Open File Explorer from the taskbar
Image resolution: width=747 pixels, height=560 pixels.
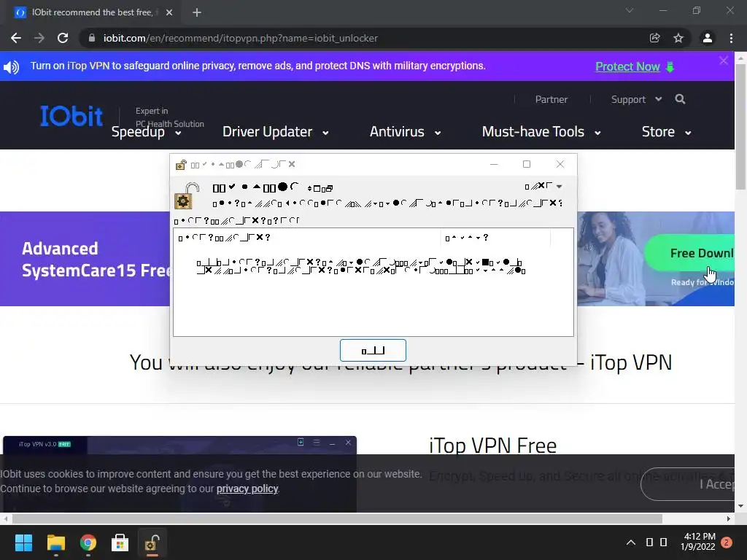coord(55,542)
